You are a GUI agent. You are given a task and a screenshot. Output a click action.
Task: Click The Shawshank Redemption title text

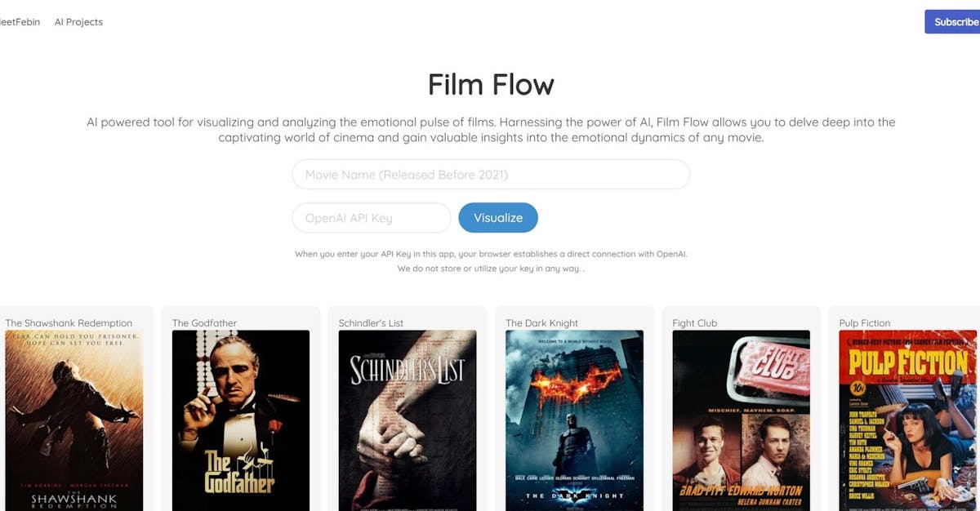point(69,323)
